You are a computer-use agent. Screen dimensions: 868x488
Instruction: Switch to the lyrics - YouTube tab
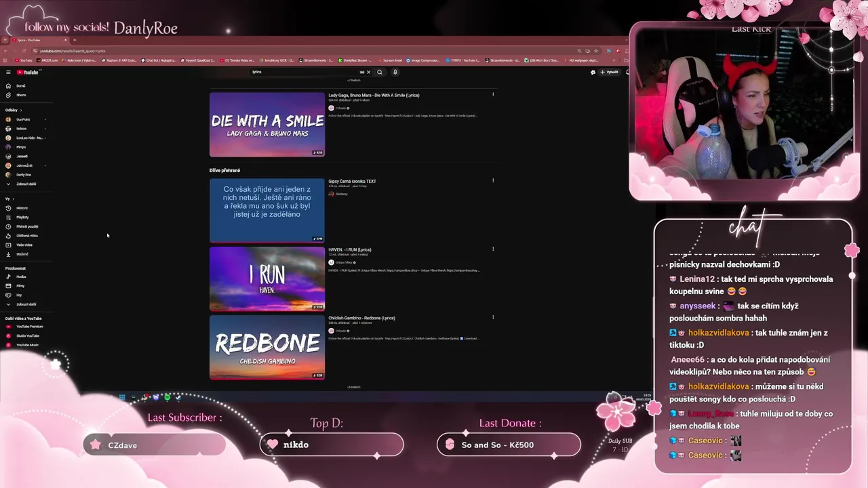pyautogui.click(x=39, y=40)
